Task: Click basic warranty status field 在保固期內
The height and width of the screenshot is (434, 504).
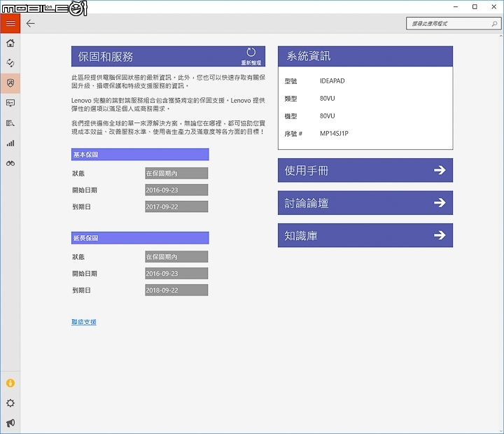Action: [176, 174]
